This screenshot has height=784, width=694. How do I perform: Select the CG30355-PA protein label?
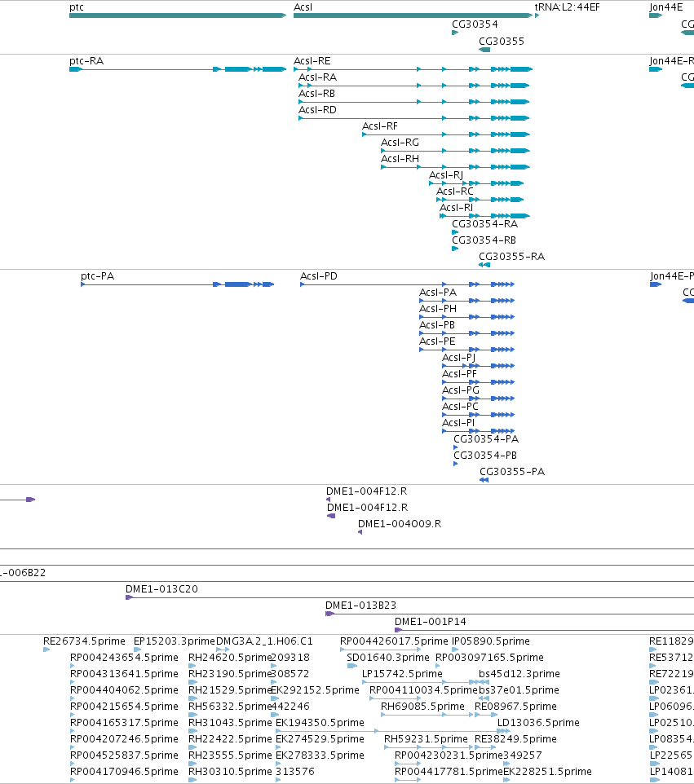pyautogui.click(x=512, y=472)
